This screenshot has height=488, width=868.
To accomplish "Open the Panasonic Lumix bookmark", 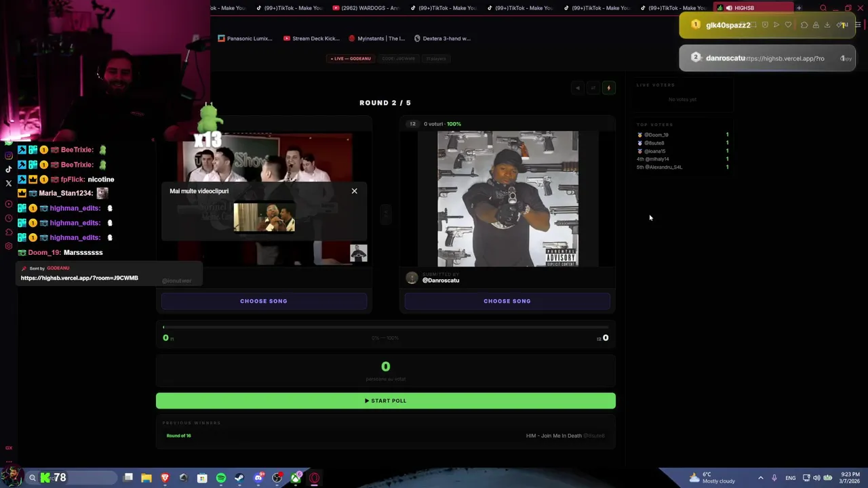I will [x=245, y=39].
